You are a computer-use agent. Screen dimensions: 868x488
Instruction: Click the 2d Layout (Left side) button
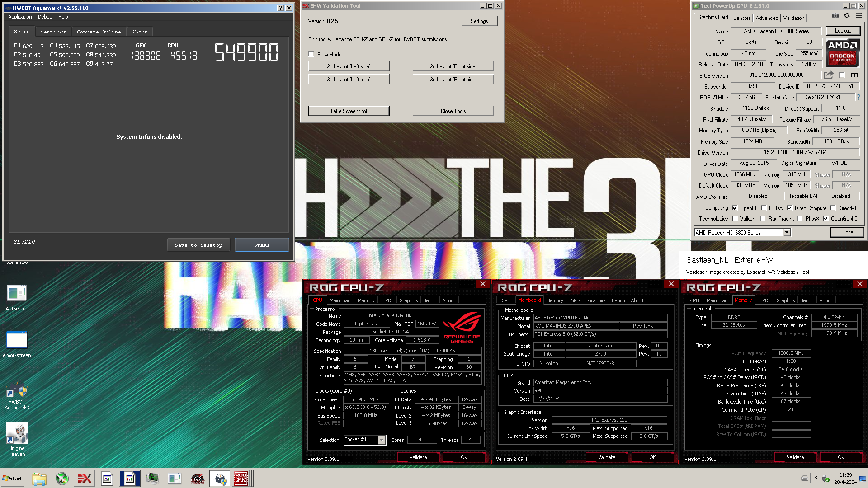point(349,66)
